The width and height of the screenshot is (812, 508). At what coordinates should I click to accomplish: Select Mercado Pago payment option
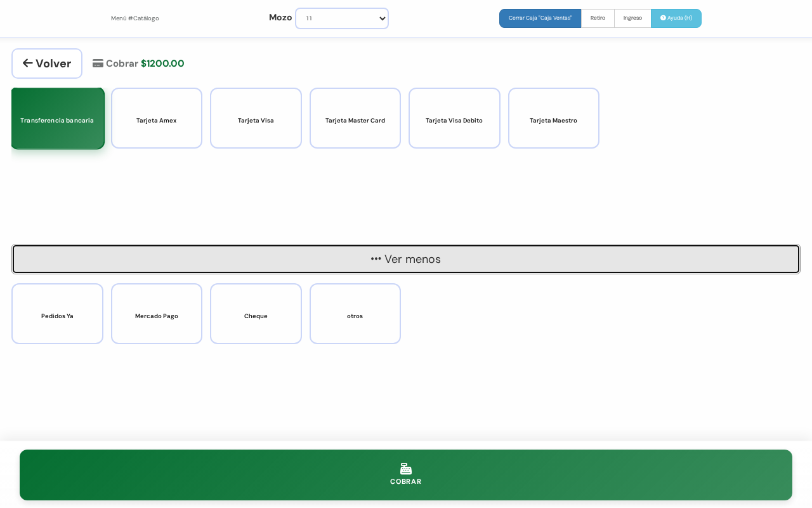click(157, 314)
